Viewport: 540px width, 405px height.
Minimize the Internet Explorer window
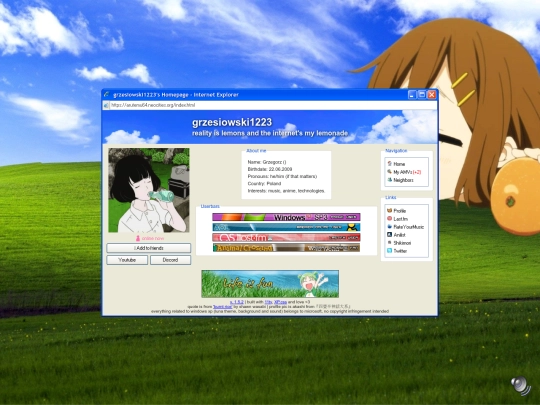tap(412, 95)
